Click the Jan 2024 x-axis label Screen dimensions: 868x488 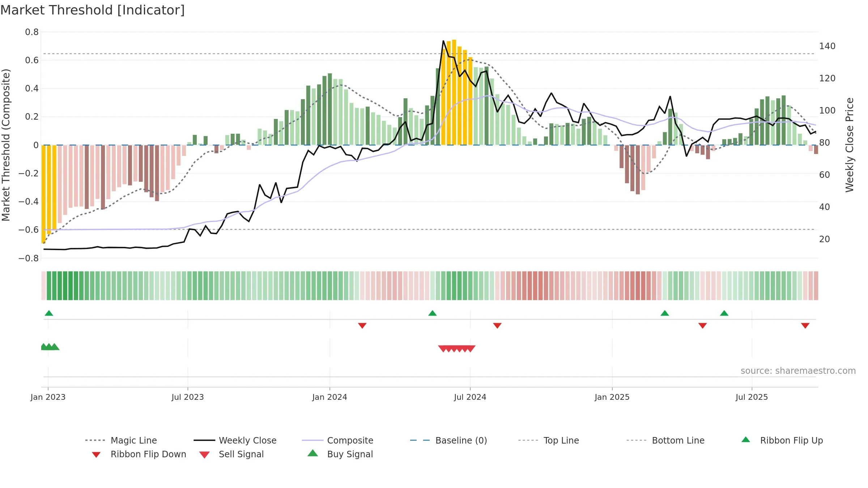pos(330,397)
